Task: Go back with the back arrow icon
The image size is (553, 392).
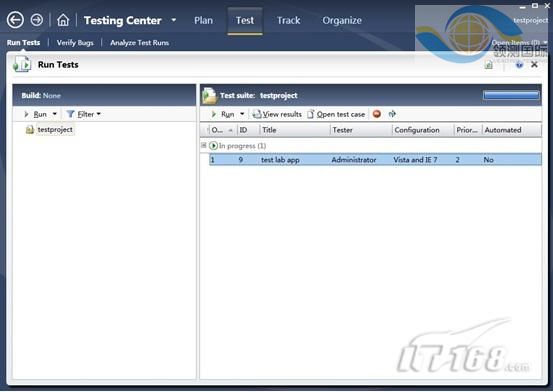Action: [x=15, y=20]
